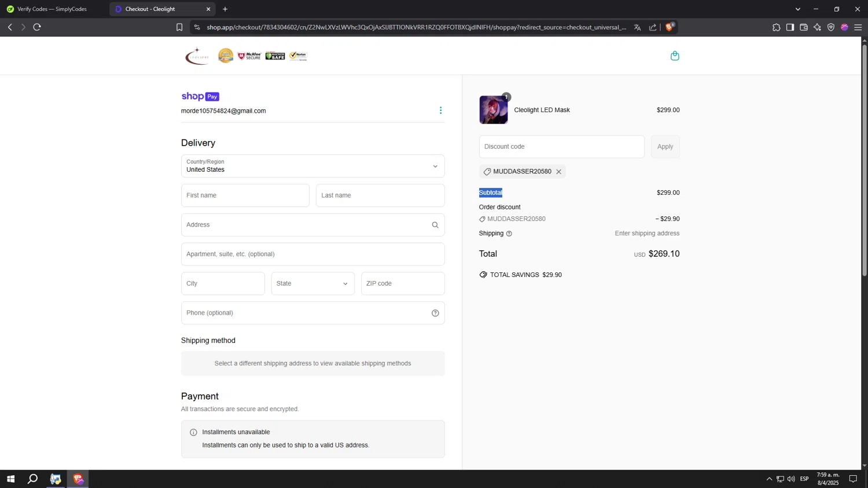The width and height of the screenshot is (868, 488).
Task: Open browser extensions puzzle icon
Action: coord(777,27)
